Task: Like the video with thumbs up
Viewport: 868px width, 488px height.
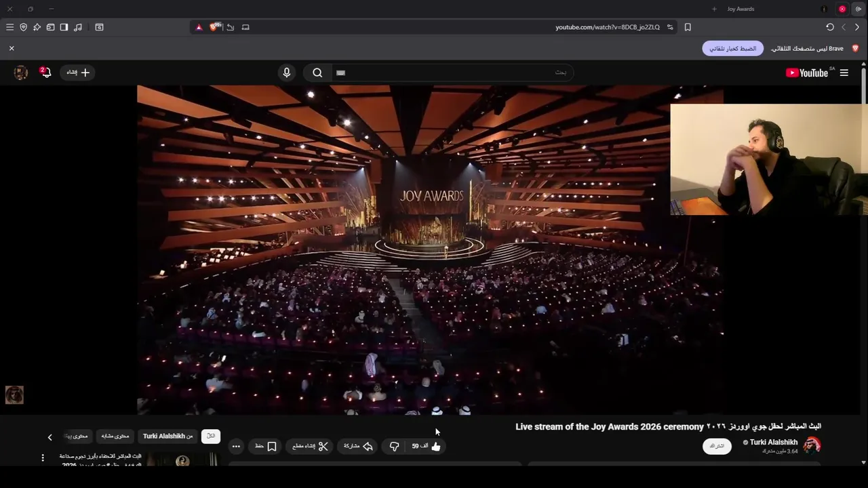Action: pyautogui.click(x=427, y=446)
